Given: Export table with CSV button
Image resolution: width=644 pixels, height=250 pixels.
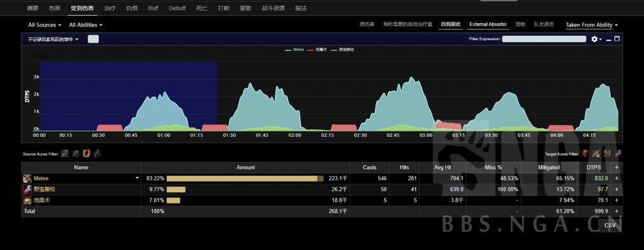Looking at the screenshot, I should [610, 226].
